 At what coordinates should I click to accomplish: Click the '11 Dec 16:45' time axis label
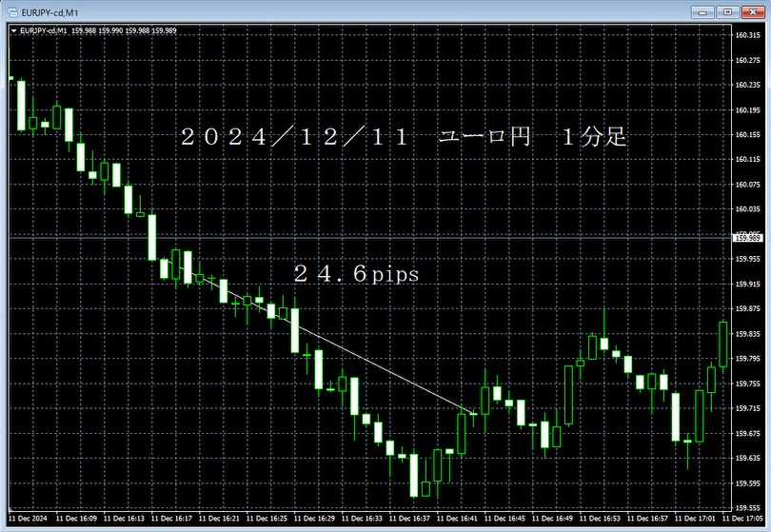[x=504, y=519]
